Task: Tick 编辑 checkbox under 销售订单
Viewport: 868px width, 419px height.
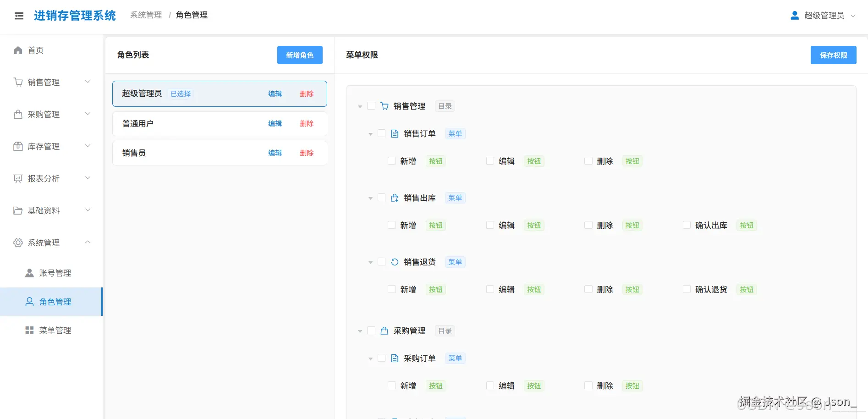Action: point(490,161)
